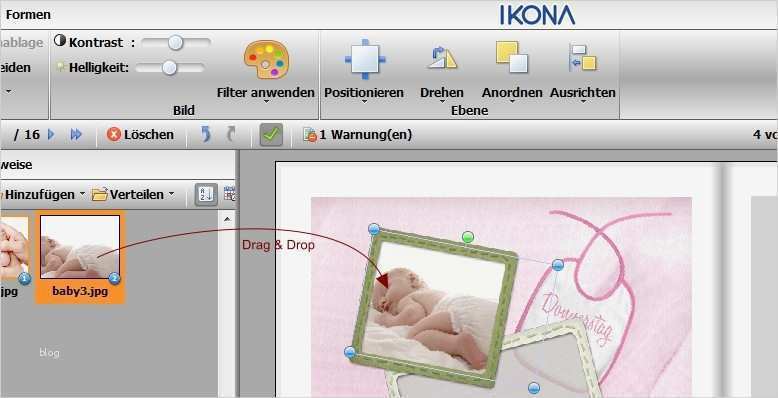Expand the Filter anwenden dropdown arrow
The image size is (778, 398).
(x=266, y=102)
